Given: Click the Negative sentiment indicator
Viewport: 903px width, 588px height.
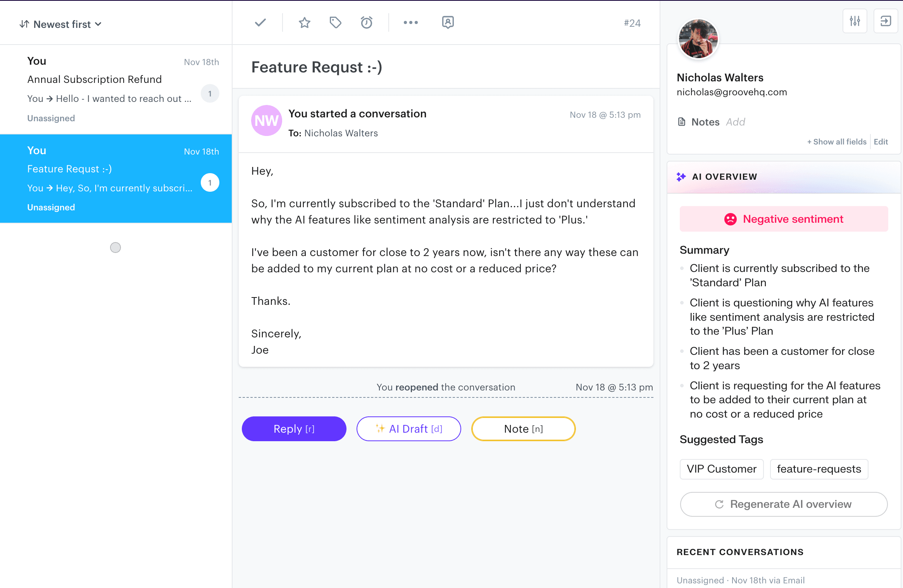Looking at the screenshot, I should click(x=783, y=219).
